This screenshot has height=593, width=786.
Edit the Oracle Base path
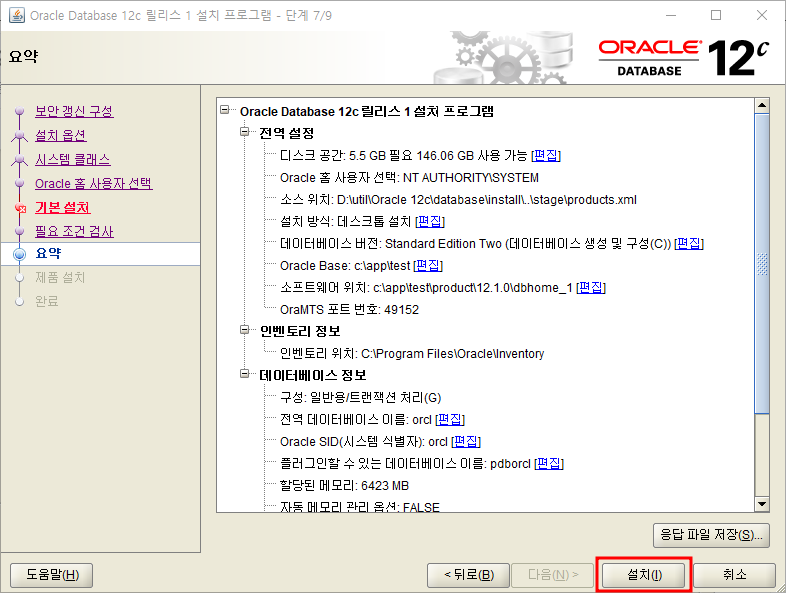[428, 265]
